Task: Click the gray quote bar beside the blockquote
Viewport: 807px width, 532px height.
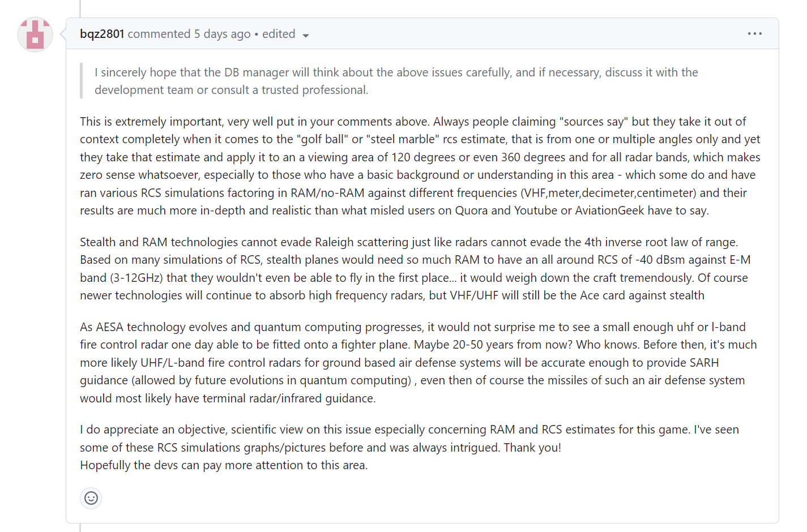Action: [82, 81]
